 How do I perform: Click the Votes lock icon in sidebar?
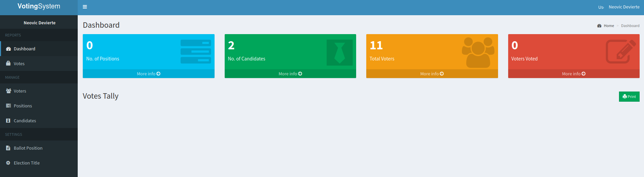tap(8, 64)
